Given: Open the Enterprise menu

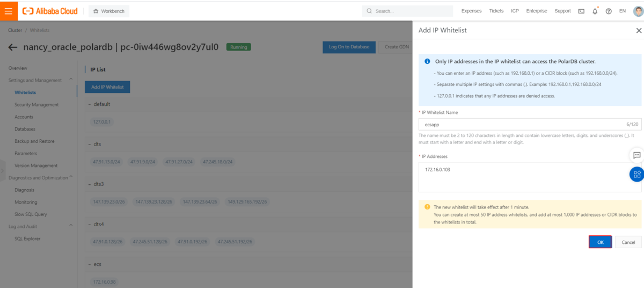Looking at the screenshot, I should 537,11.
